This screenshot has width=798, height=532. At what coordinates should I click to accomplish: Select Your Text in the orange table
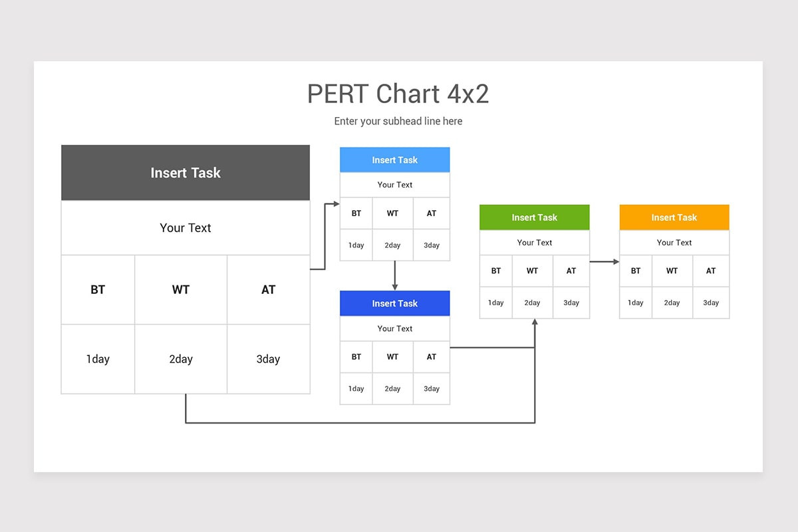coord(674,242)
